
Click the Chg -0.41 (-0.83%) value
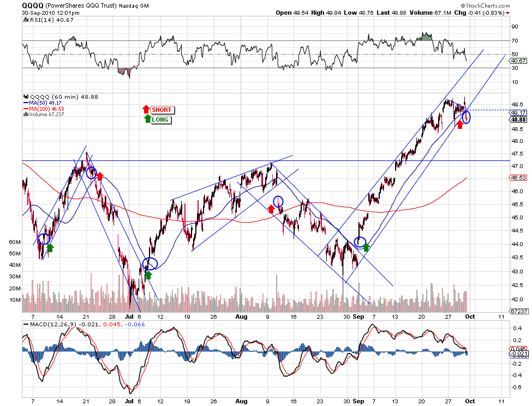[479, 13]
